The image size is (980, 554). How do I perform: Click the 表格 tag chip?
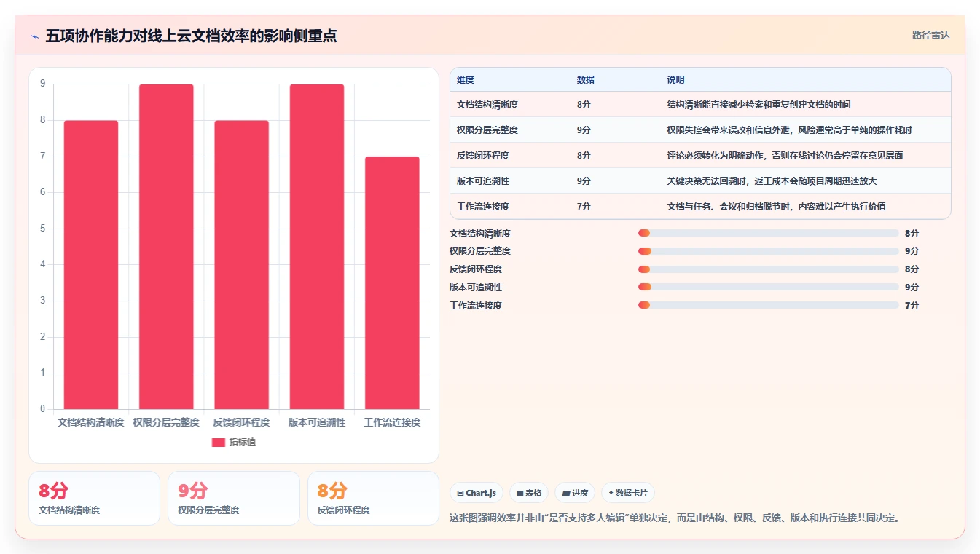click(529, 493)
